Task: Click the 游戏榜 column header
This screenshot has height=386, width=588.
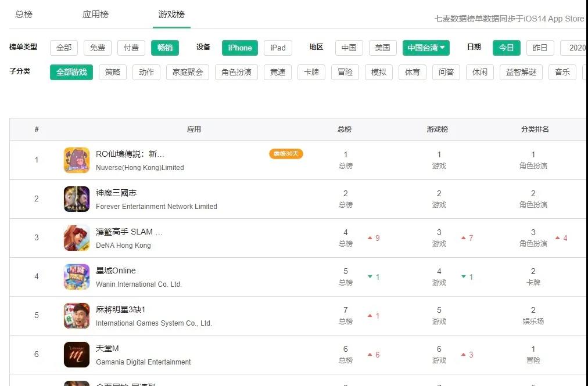Action: 438,129
